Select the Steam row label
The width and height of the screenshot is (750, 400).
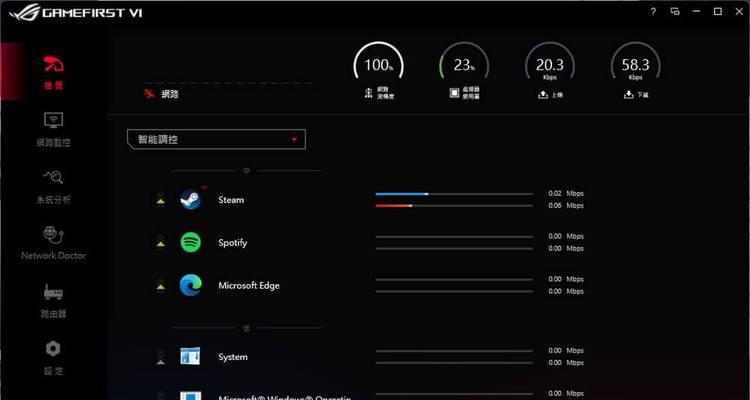coord(231,200)
